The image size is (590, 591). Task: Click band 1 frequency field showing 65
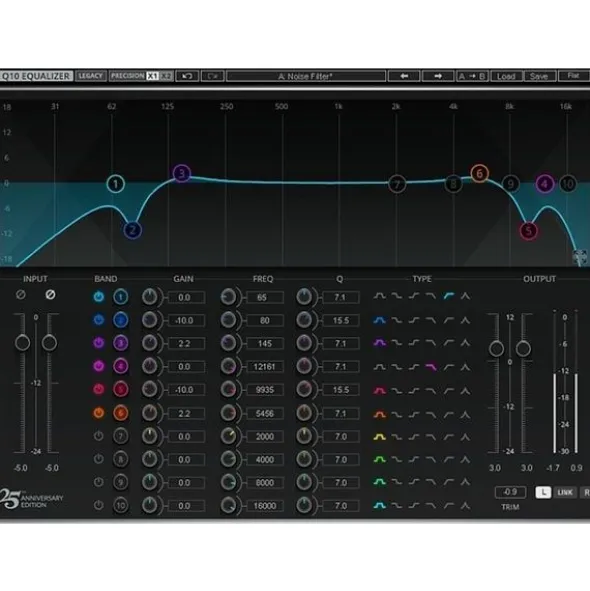pyautogui.click(x=265, y=297)
